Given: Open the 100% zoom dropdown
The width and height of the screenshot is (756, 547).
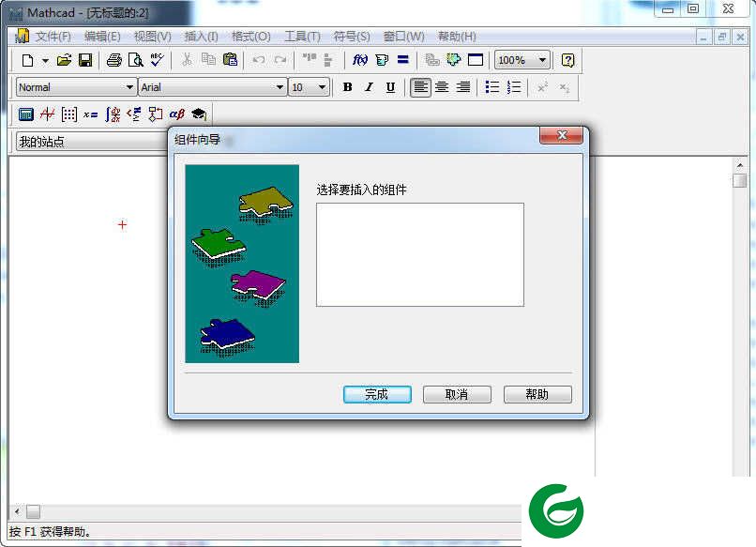Looking at the screenshot, I should coord(542,60).
